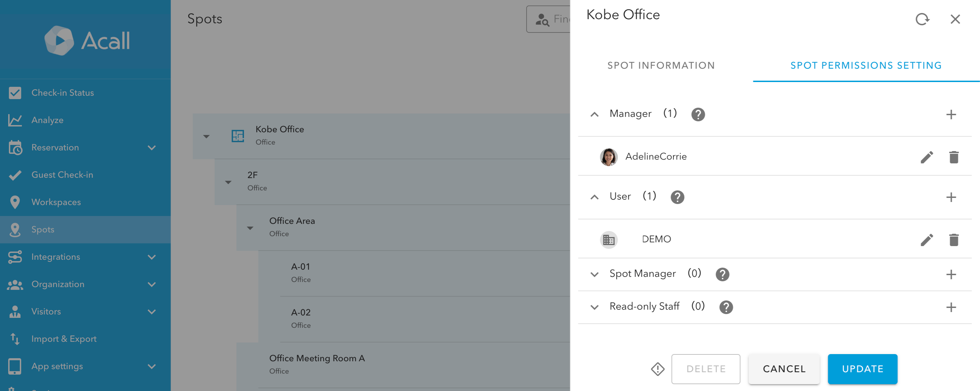Open Check-in Status menu item
Viewport: 980px width, 391px height.
tap(85, 93)
